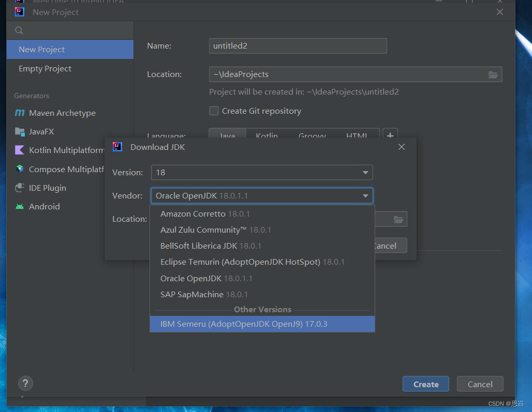This screenshot has width=532, height=412.
Task: Click the Download JDK dialog IntelliJ icon
Action: (x=117, y=147)
